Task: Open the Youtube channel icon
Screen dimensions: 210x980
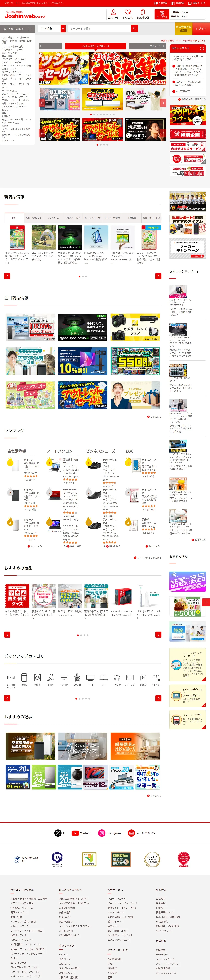Action: 75,833
